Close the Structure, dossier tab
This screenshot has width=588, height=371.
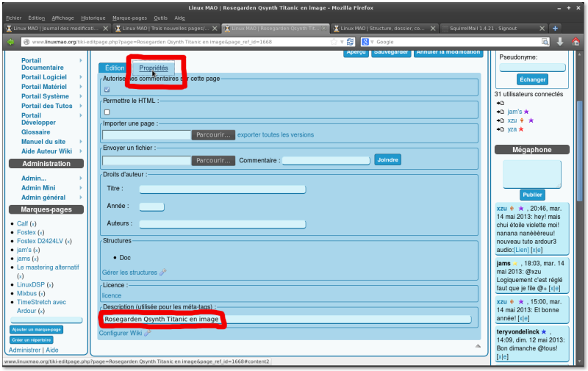coord(433,29)
